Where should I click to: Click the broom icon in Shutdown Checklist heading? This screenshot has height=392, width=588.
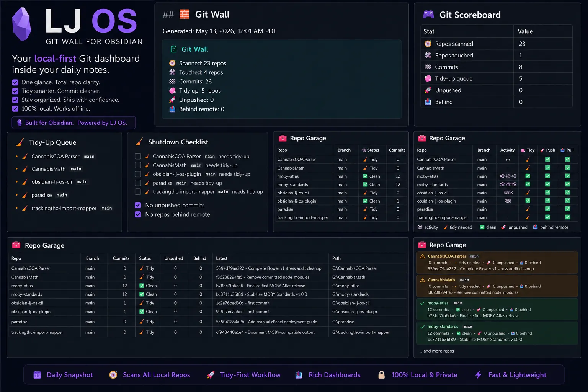pyautogui.click(x=139, y=142)
